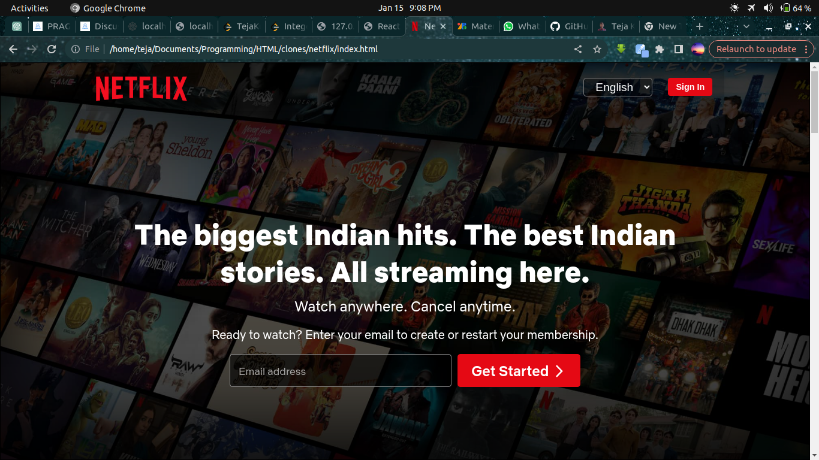Switch to the TejaK tab
Viewport: 819px width, 460px height.
(x=241, y=26)
